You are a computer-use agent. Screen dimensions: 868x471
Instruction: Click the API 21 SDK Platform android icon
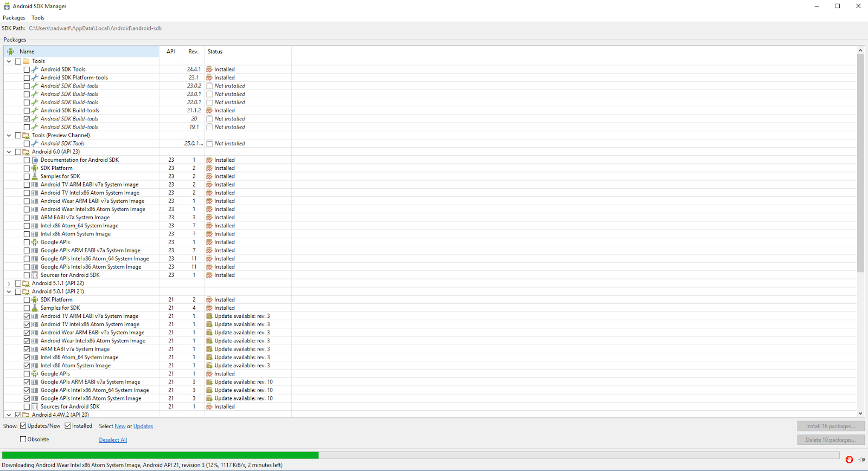[x=35, y=300]
